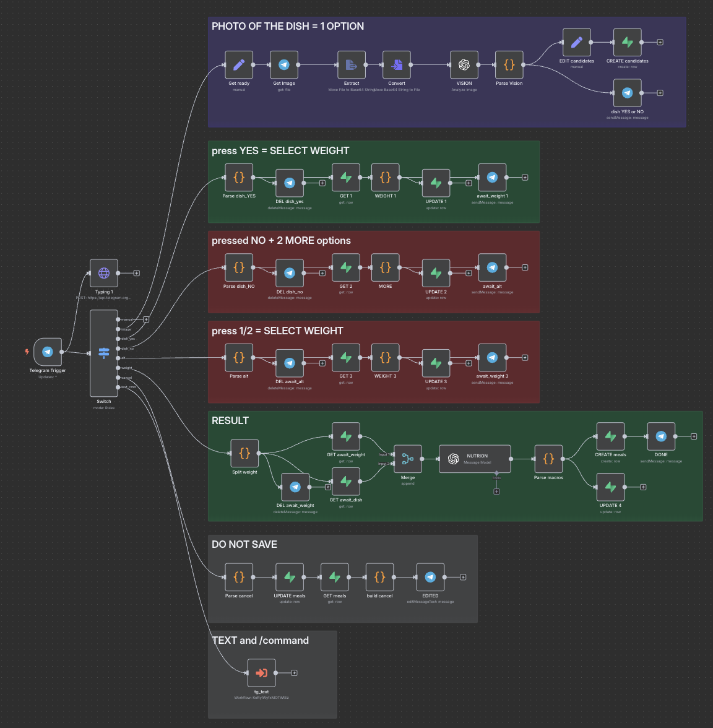Open the EDIT candidates node
The image size is (713, 728).
(x=577, y=42)
